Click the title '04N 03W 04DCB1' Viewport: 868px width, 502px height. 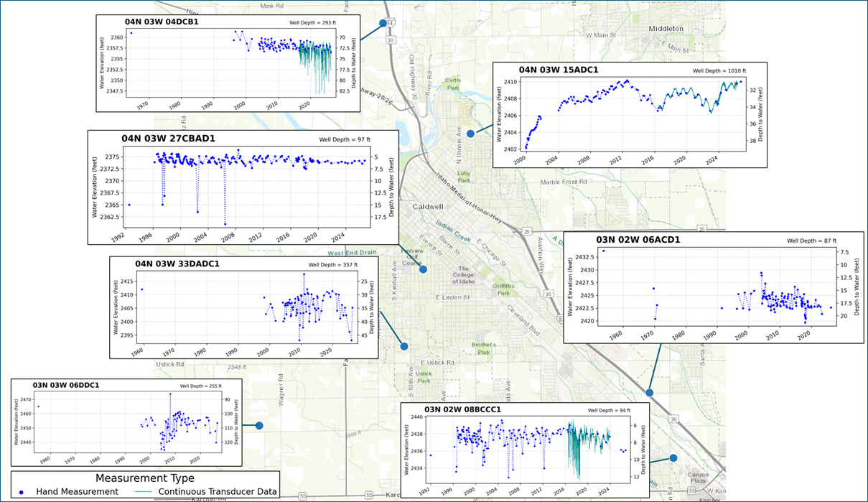point(162,22)
